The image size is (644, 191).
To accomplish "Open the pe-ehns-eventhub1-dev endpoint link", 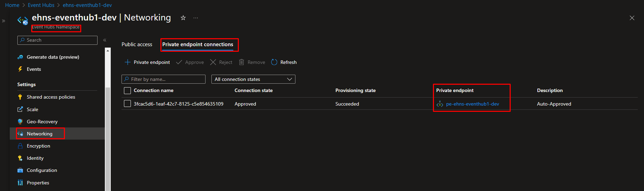I will coord(472,104).
